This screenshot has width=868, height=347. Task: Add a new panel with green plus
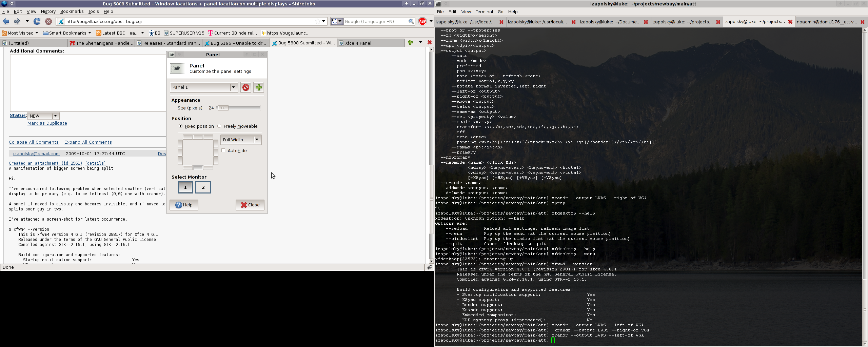point(259,87)
